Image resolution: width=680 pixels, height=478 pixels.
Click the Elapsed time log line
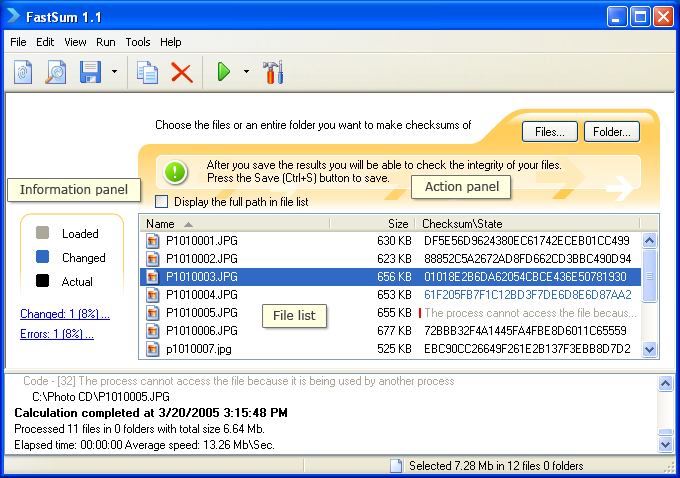pyautogui.click(x=144, y=445)
